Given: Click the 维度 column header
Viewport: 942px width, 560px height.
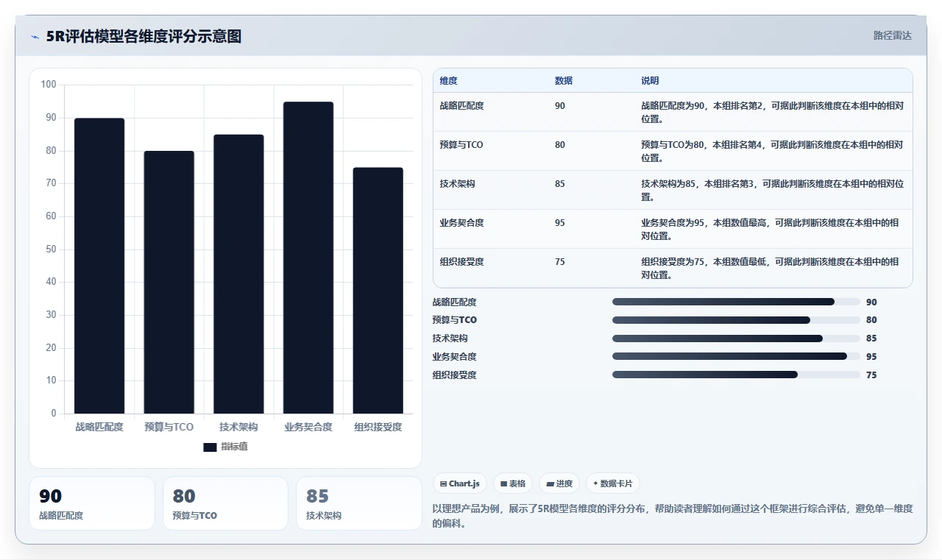Looking at the screenshot, I should coord(448,81).
